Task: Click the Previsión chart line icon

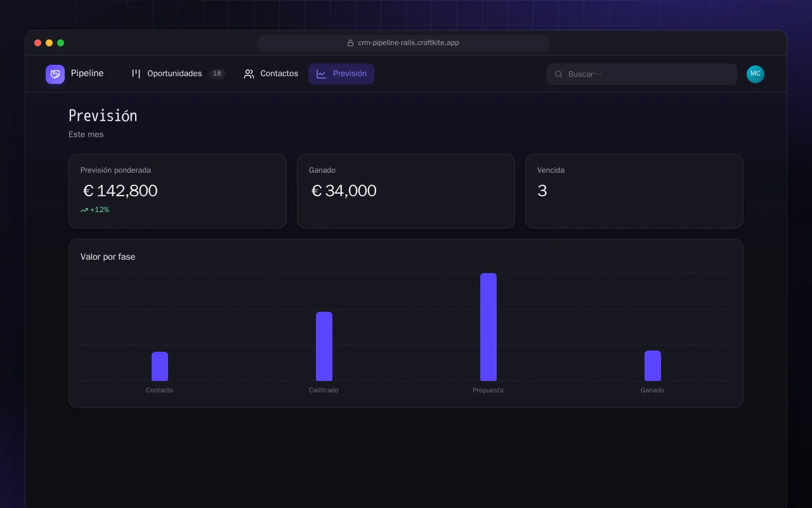Action: tap(321, 74)
